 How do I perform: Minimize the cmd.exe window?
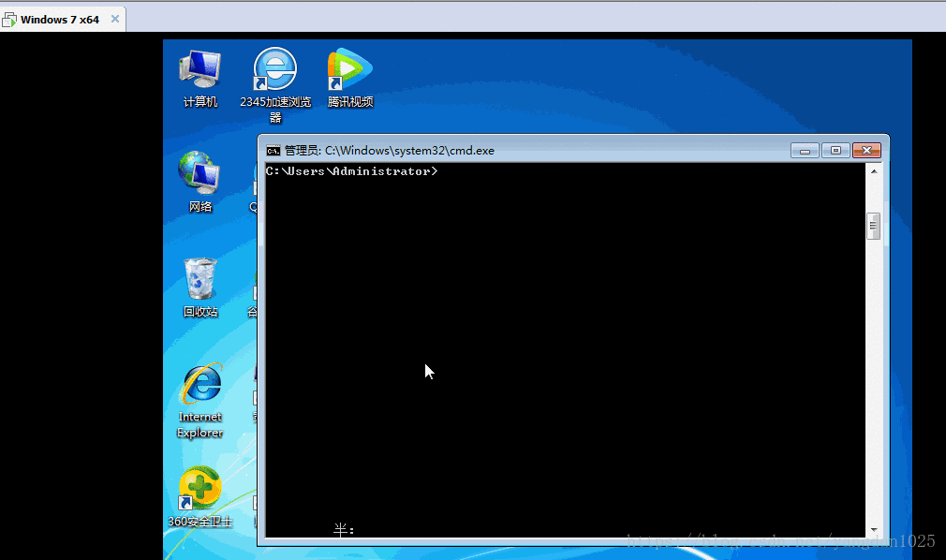(x=805, y=150)
